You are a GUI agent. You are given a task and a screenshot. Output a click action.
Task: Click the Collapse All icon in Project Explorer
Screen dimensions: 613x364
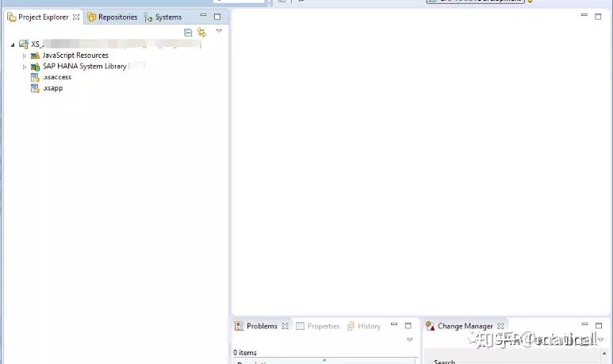188,33
